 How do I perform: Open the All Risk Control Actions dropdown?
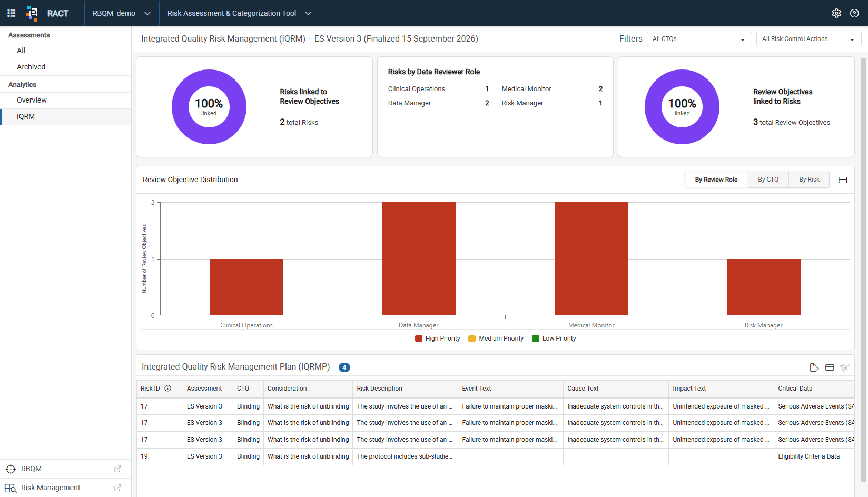tap(808, 39)
